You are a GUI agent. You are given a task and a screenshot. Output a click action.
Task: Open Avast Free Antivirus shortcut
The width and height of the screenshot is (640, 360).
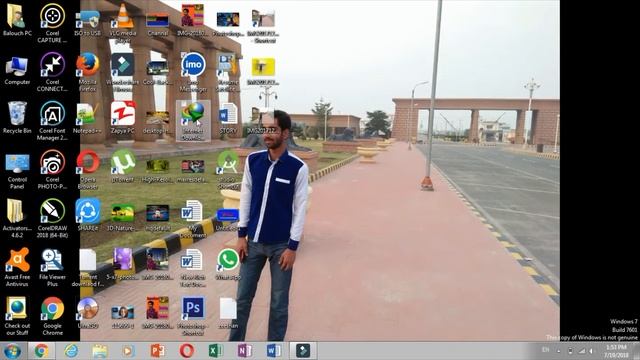point(17,267)
